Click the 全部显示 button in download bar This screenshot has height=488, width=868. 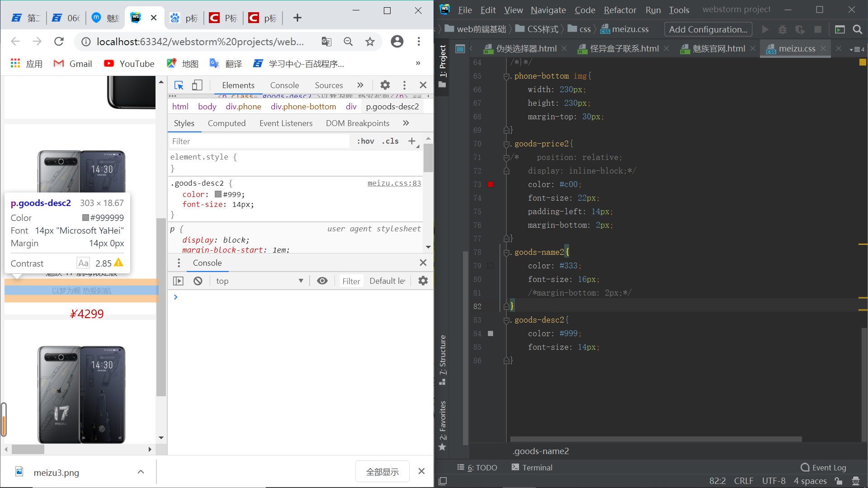point(382,471)
